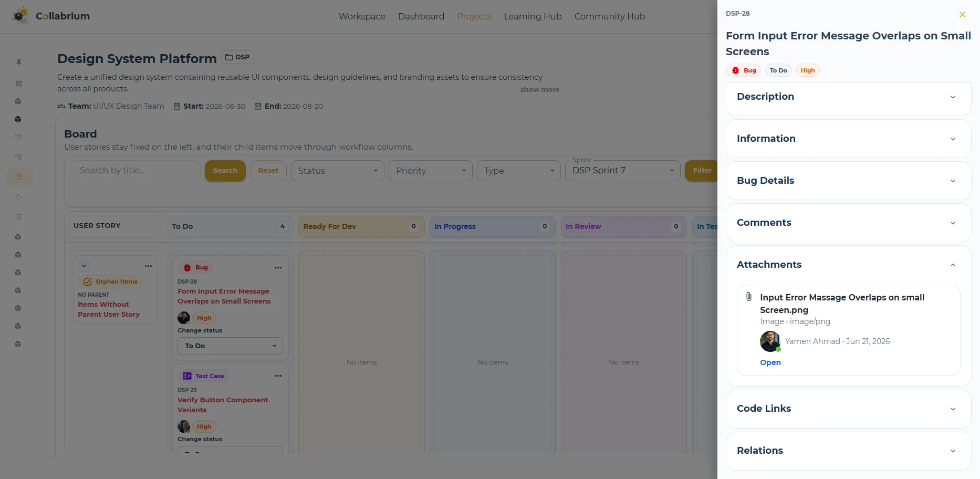
Task: Close the DSP-28 detail panel
Action: point(962,15)
